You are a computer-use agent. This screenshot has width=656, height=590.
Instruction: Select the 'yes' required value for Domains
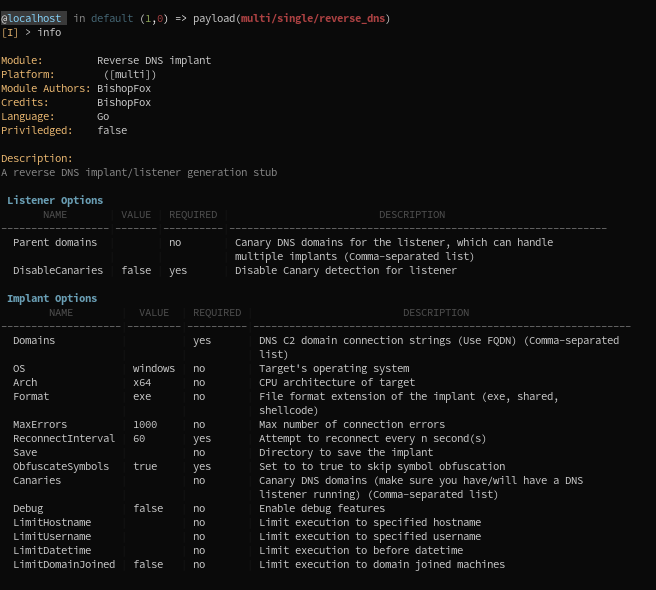(202, 341)
